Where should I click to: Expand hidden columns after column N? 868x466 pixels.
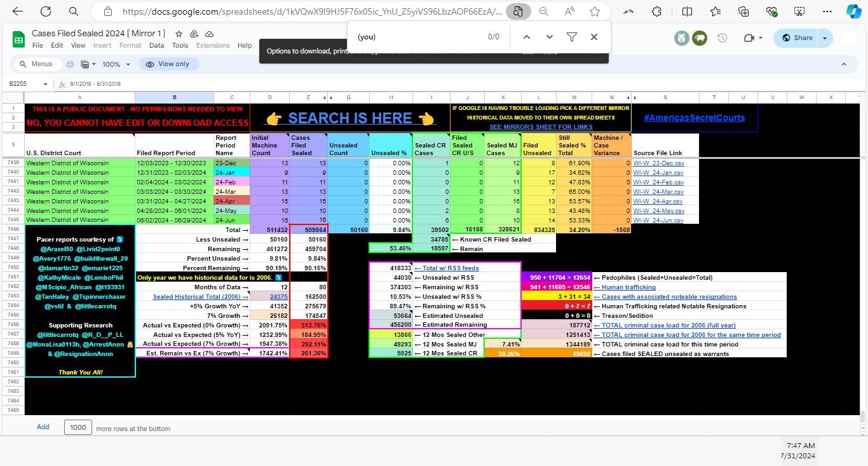coord(632,97)
